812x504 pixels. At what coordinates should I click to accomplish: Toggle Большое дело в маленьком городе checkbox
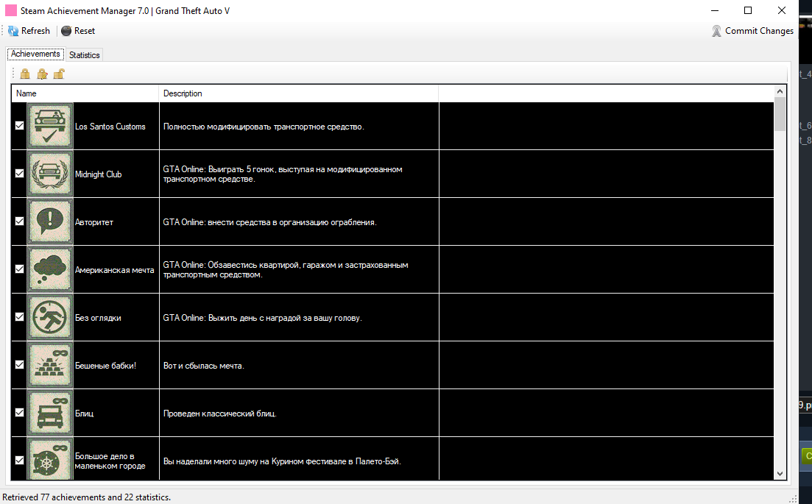(20, 460)
